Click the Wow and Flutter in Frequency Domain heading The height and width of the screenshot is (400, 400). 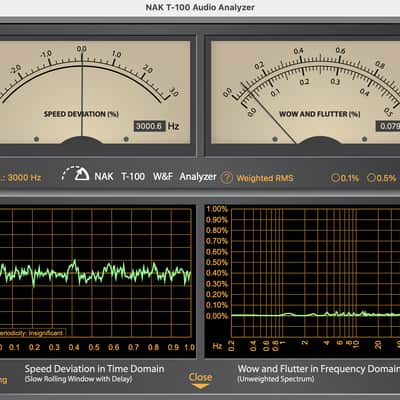pyautogui.click(x=319, y=369)
